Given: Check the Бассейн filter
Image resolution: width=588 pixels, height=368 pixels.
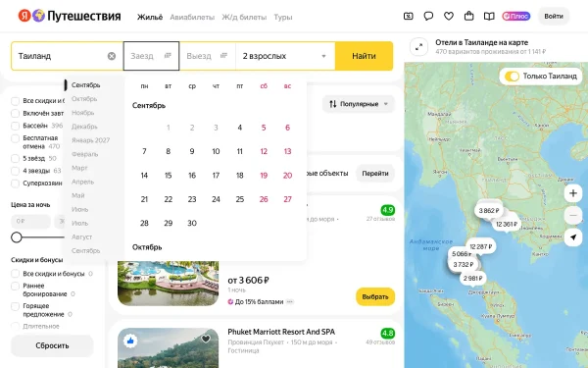Looking at the screenshot, I should 15,126.
